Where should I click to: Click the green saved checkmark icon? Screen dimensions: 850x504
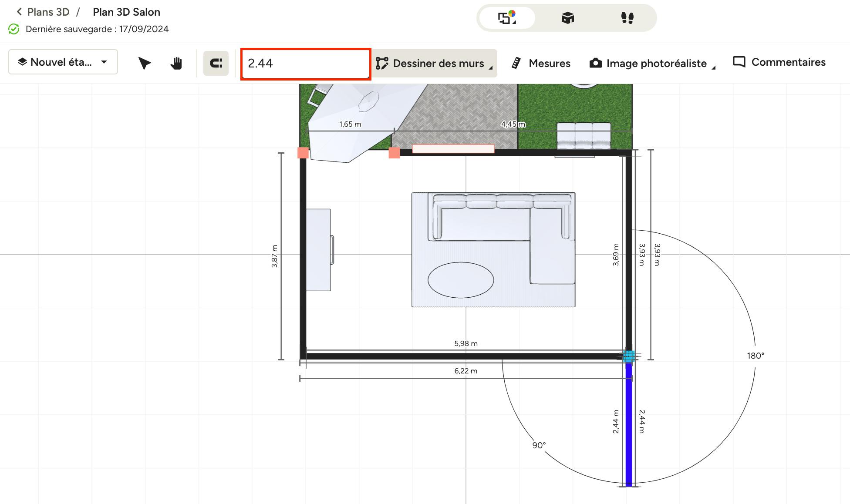(x=14, y=29)
